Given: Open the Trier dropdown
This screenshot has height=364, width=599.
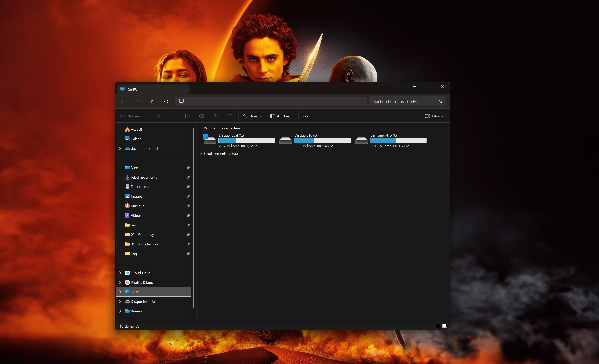Looking at the screenshot, I should coord(252,116).
